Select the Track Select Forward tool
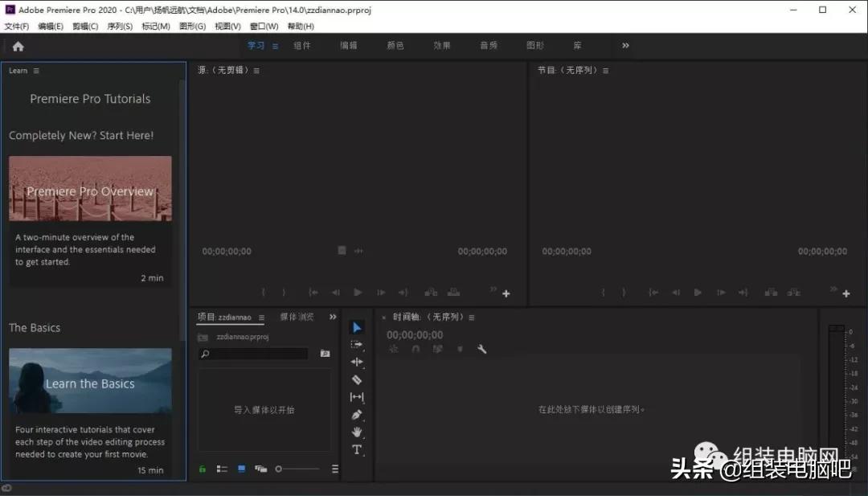Screen dimensions: 868x496 (357, 344)
